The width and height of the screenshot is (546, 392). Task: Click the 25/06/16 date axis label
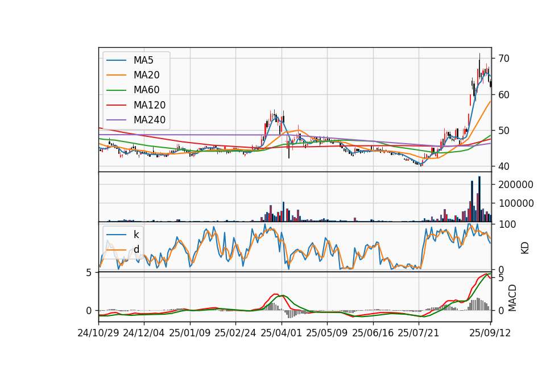click(373, 333)
